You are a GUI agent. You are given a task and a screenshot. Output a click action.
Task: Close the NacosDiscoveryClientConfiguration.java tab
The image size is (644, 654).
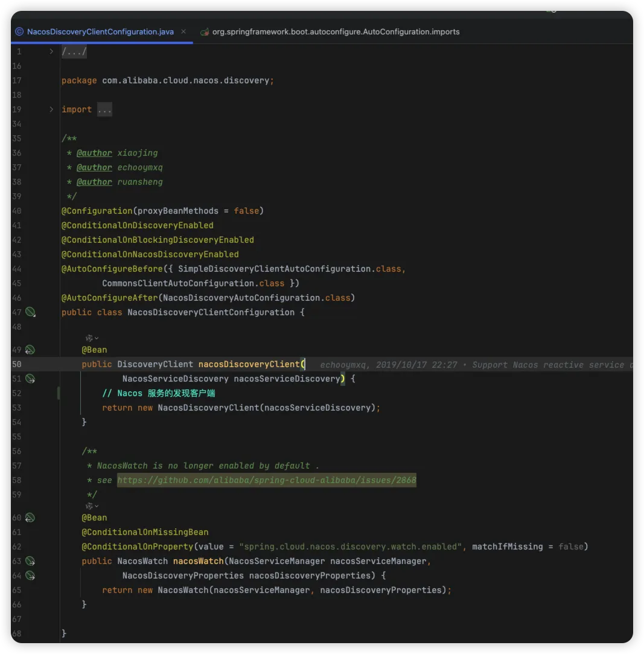pyautogui.click(x=184, y=31)
